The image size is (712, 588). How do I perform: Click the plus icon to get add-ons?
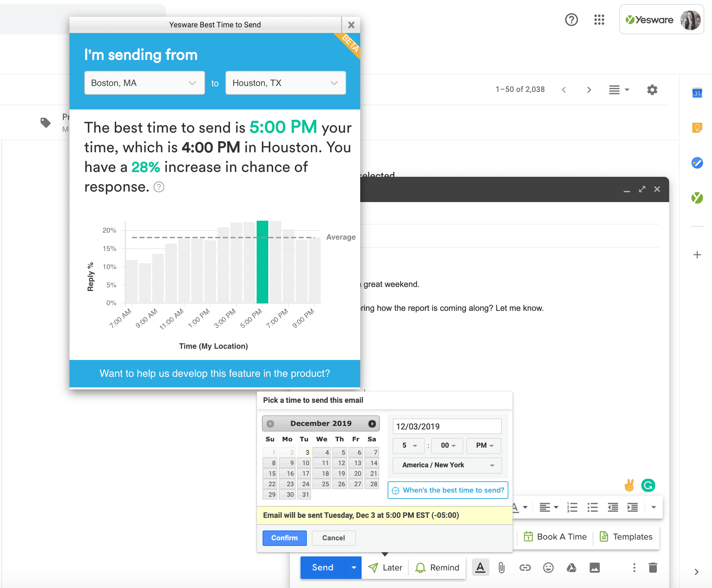click(697, 255)
